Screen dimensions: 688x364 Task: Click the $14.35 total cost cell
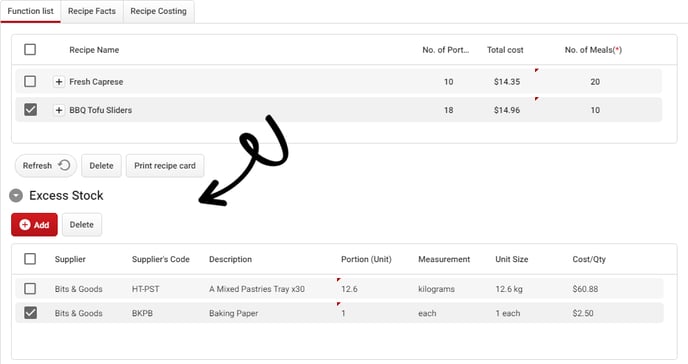[507, 82]
